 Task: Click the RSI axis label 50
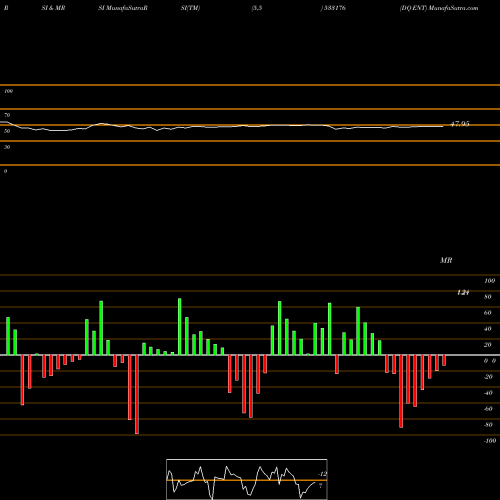[7, 131]
